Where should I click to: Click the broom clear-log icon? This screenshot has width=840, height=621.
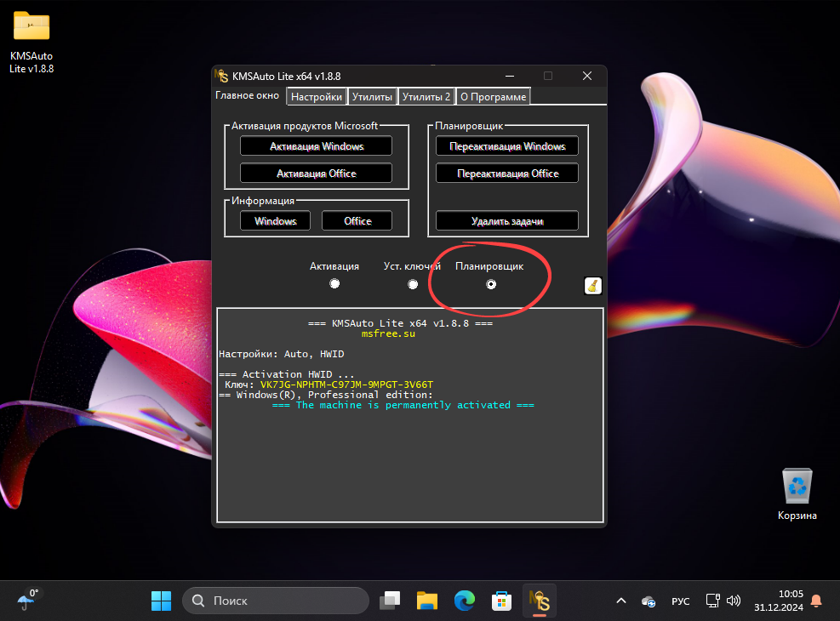[x=593, y=286]
